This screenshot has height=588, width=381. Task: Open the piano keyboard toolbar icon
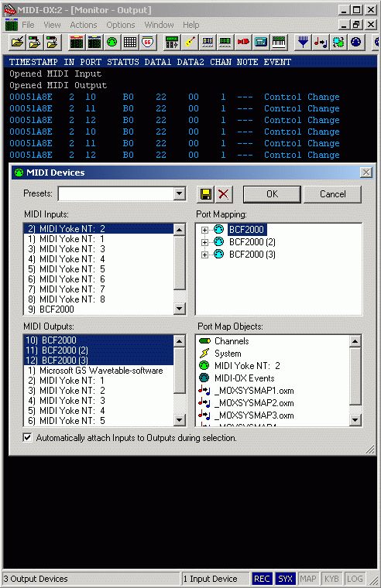tap(279, 42)
